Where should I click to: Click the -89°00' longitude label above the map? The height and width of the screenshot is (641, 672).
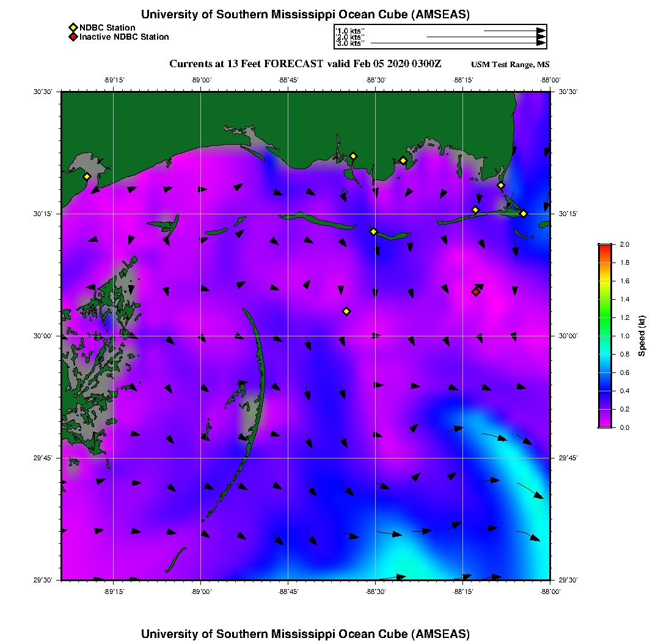200,80
